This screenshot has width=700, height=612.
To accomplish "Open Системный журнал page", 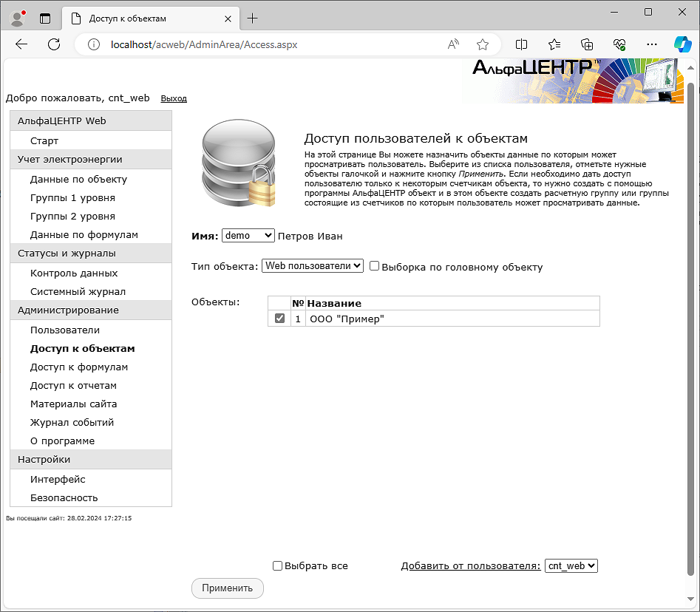I will pyautogui.click(x=78, y=291).
